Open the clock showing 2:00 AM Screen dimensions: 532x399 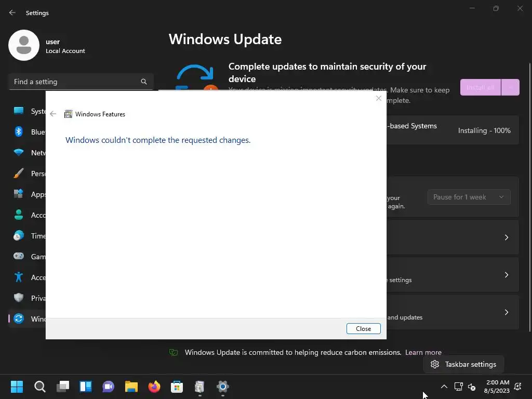point(497,387)
